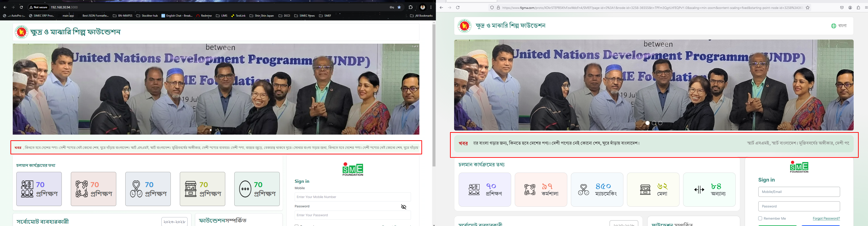
Task: Click the government logo in Figma prototype header
Action: [x=465, y=26]
